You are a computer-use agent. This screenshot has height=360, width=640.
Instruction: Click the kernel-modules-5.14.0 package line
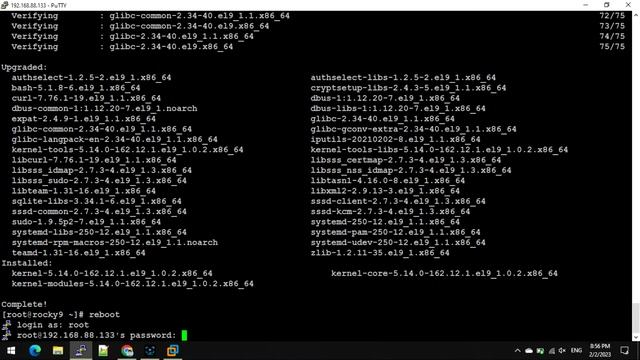pyautogui.click(x=133, y=284)
